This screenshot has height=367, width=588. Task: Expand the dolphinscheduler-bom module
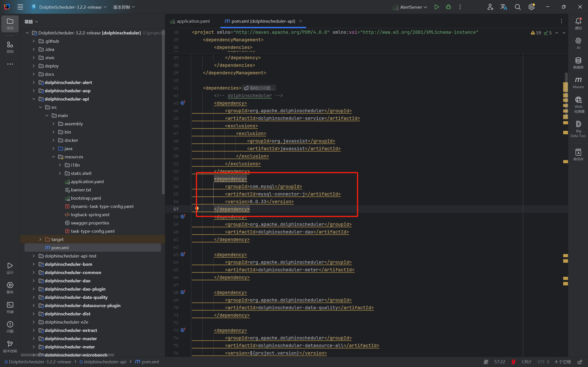(x=34, y=264)
